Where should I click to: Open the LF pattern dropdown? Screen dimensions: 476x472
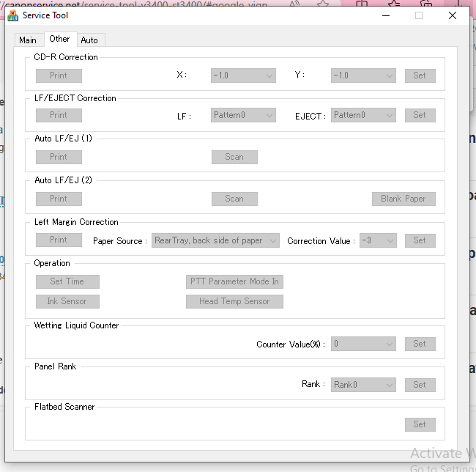coord(243,115)
